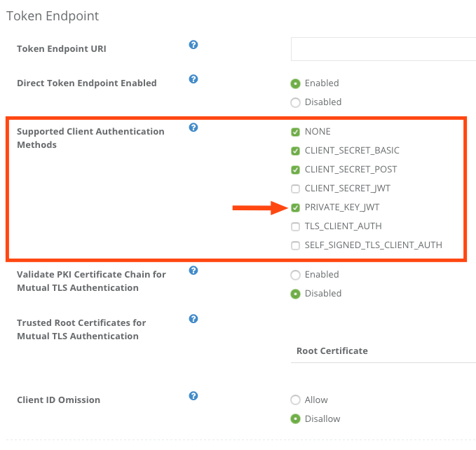Image resolution: width=476 pixels, height=450 pixels.
Task: Open help for Supported Client Authentication Methods
Action: [x=193, y=128]
